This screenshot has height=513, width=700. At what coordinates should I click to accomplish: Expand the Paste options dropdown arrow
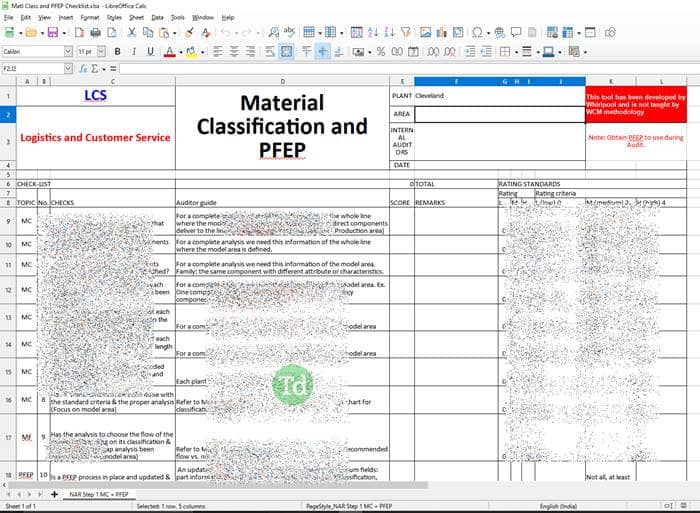pos(175,33)
